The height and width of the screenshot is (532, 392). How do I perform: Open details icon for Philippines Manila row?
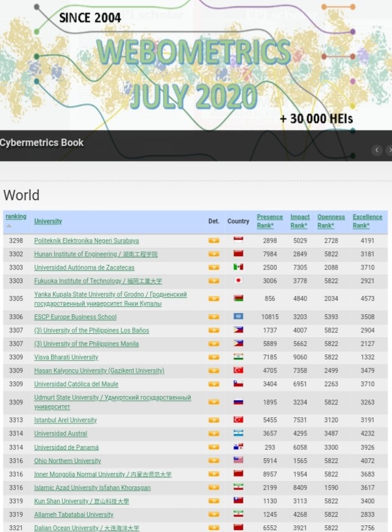click(x=213, y=343)
